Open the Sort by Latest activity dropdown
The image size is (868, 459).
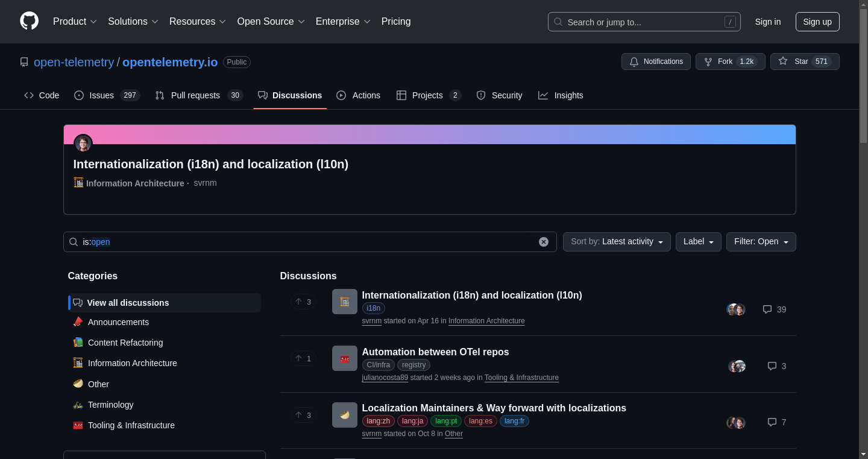click(x=617, y=242)
